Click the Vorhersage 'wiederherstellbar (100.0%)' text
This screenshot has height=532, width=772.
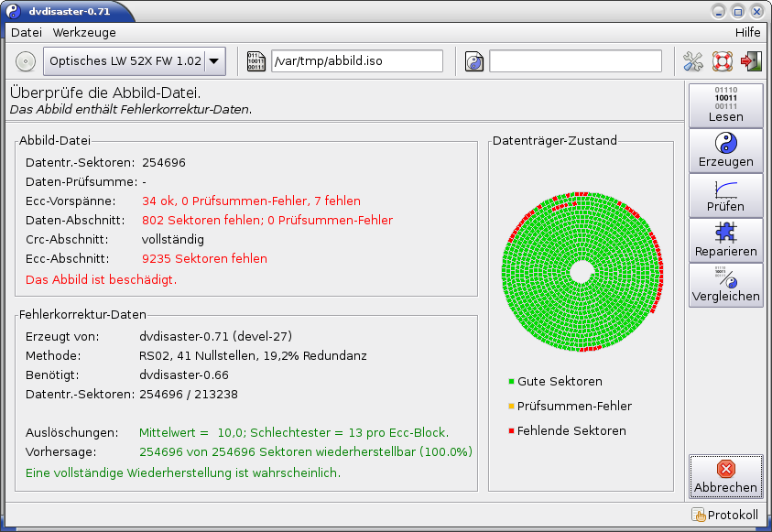tap(394, 451)
